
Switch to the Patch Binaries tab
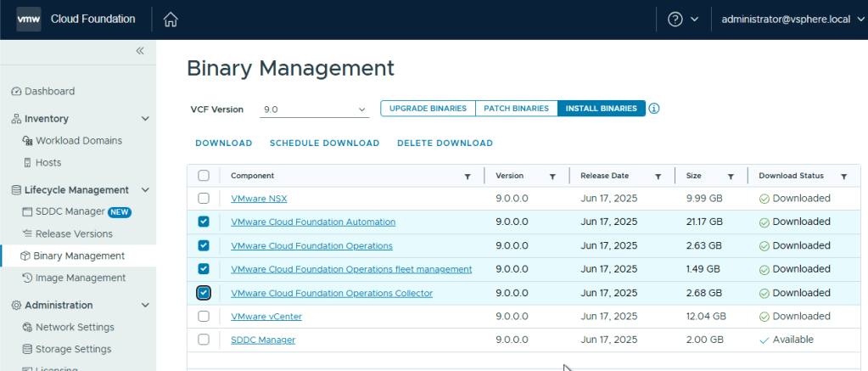pos(516,109)
